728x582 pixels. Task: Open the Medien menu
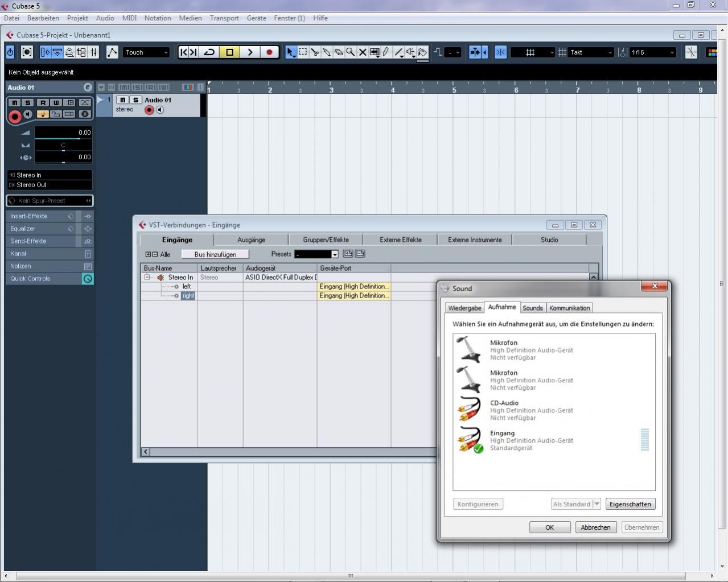click(190, 18)
